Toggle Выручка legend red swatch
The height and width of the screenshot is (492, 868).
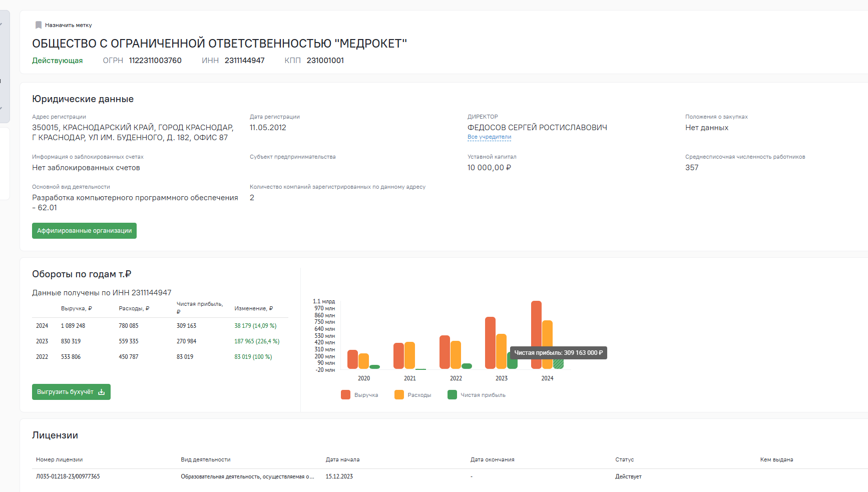(345, 395)
